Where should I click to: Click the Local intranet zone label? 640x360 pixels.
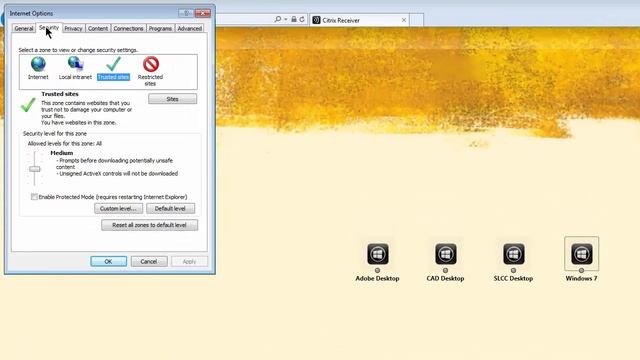pyautogui.click(x=75, y=77)
